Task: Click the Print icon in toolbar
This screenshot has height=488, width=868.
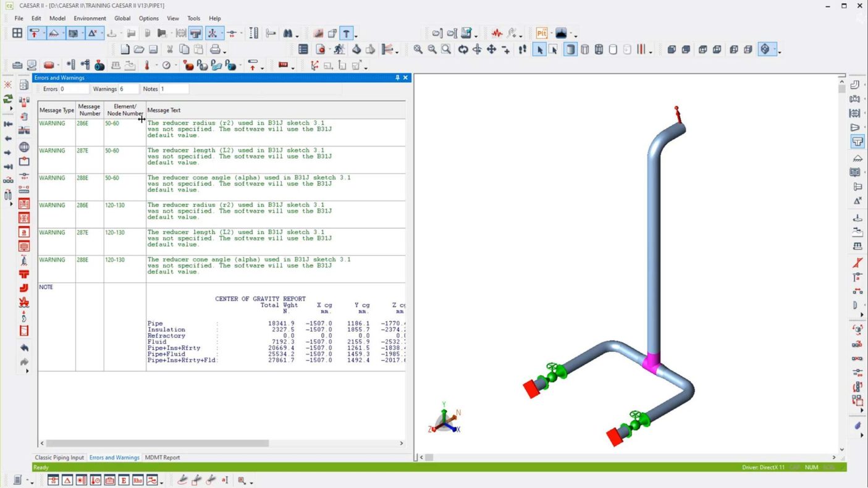Action: point(214,49)
